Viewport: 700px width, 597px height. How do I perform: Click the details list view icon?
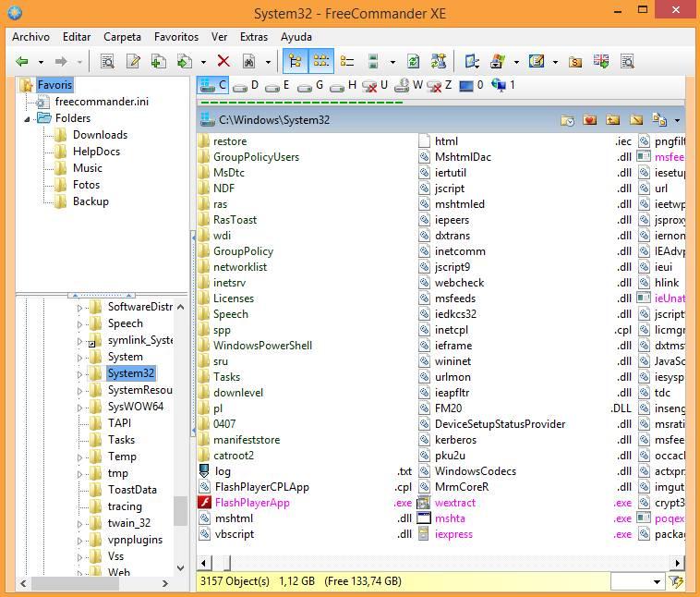347,61
